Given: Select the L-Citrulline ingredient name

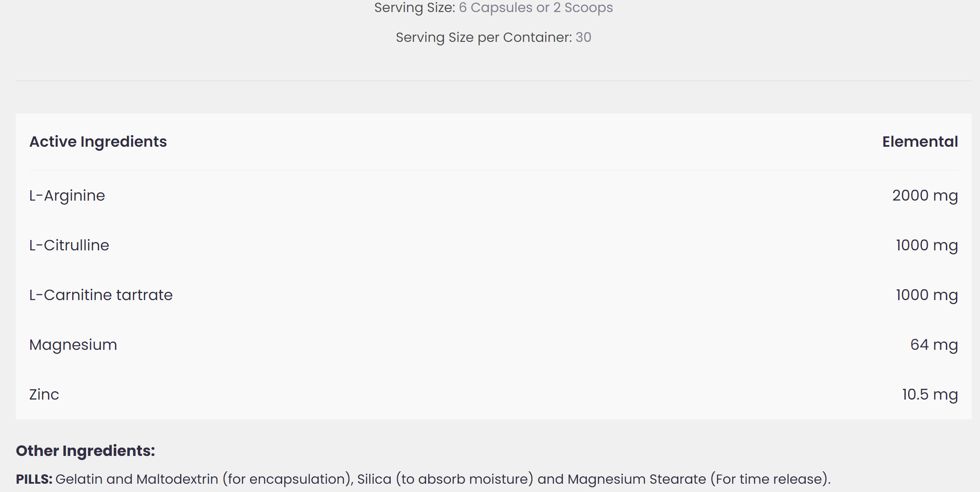Looking at the screenshot, I should (69, 245).
